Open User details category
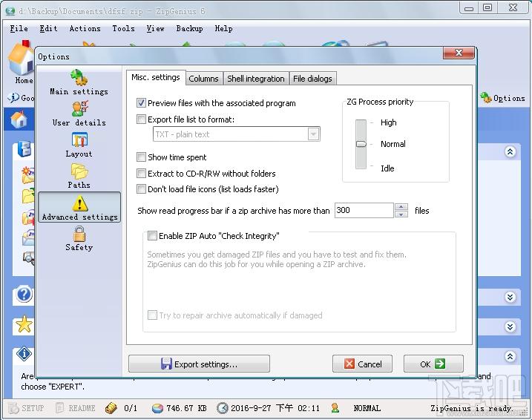The width and height of the screenshot is (532, 420). click(x=79, y=114)
